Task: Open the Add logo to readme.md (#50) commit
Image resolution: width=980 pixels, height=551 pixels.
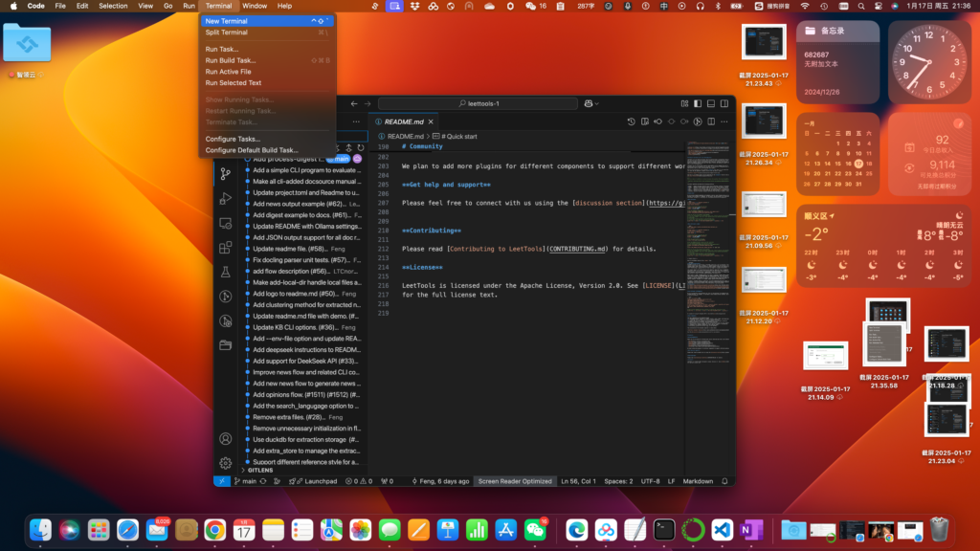Action: 306,294
